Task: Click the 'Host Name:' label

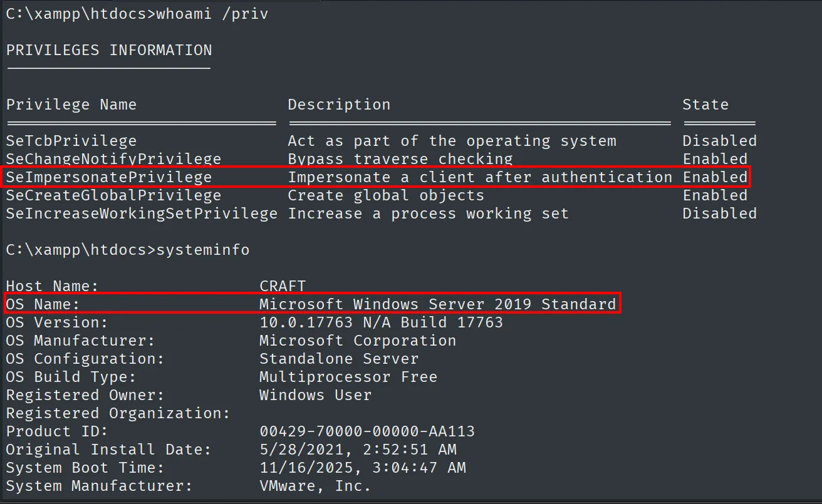Action: [x=53, y=286]
